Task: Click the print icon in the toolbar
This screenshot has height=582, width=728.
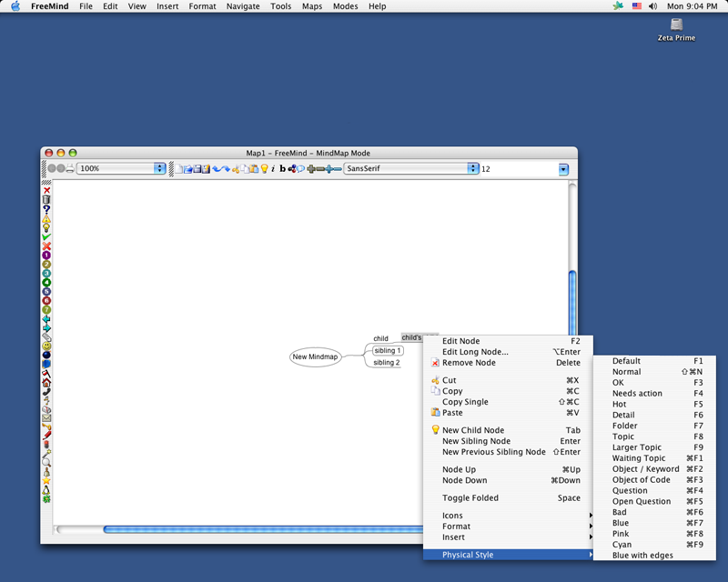Action: pos(69,168)
